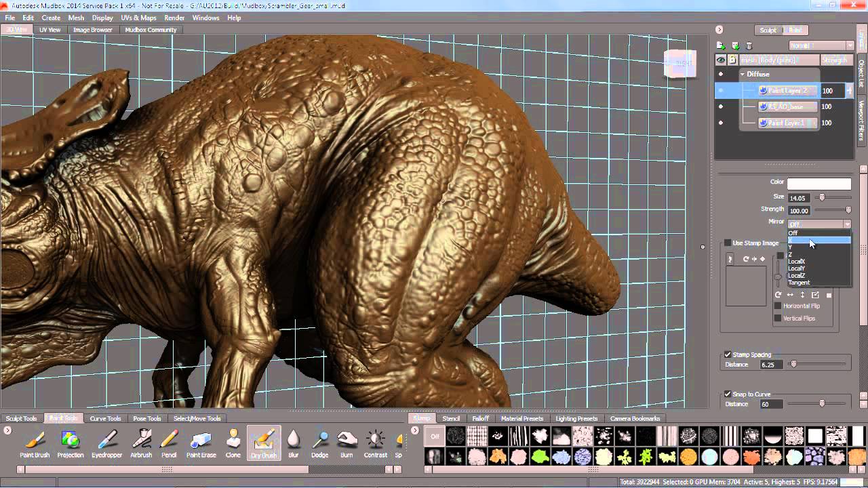The width and height of the screenshot is (868, 488).
Task: Open the Normal blend mode dropdown
Action: click(821, 45)
